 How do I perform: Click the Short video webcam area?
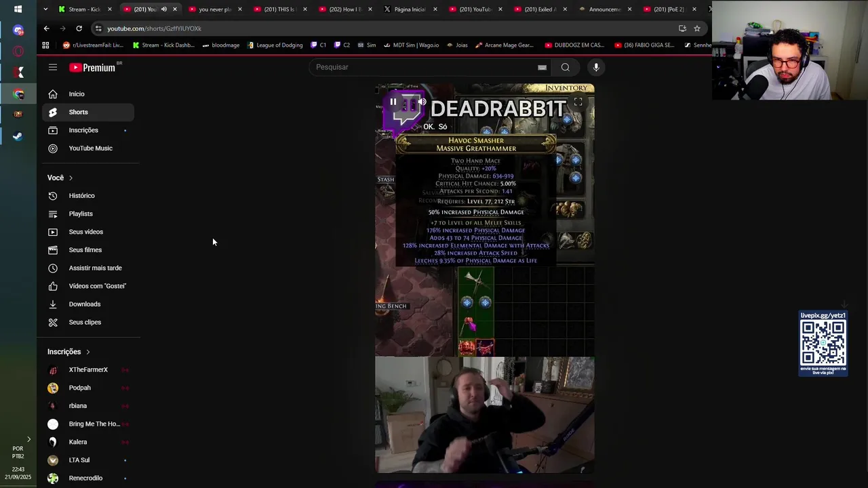(485, 415)
